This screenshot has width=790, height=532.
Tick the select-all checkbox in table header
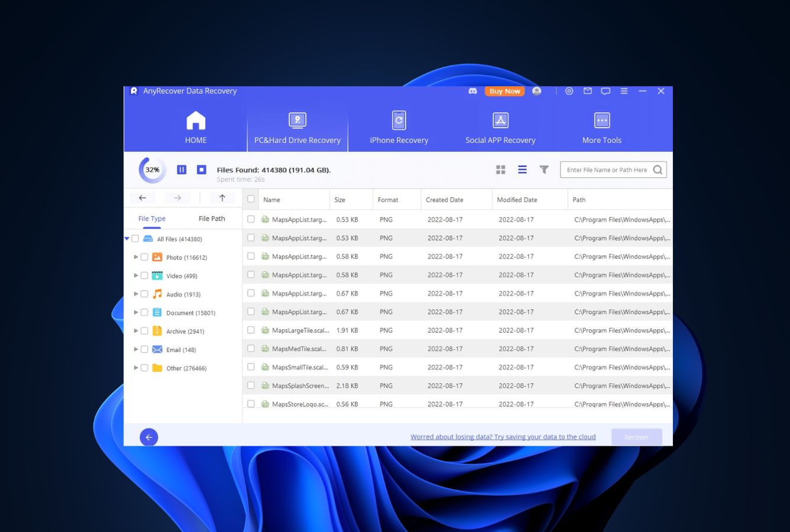pyautogui.click(x=251, y=199)
